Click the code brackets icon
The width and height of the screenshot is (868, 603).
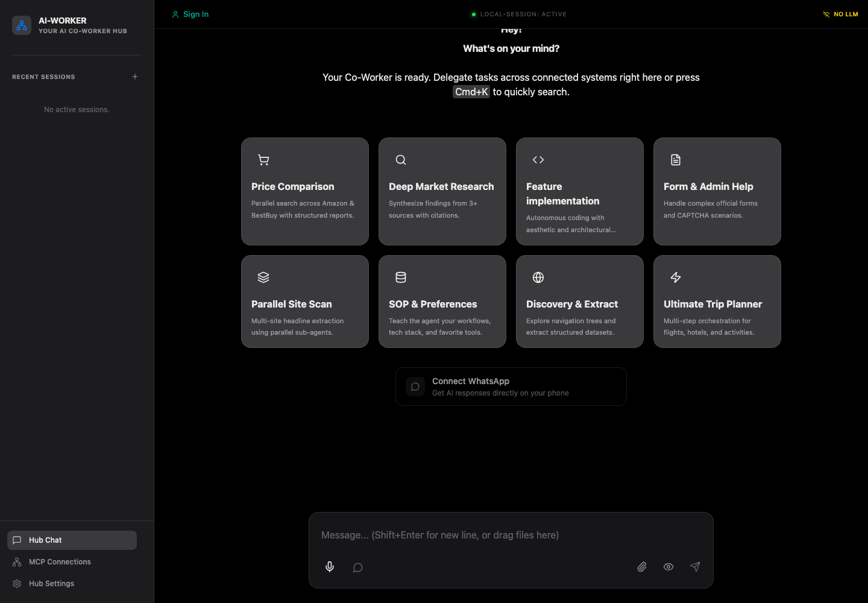[538, 160]
